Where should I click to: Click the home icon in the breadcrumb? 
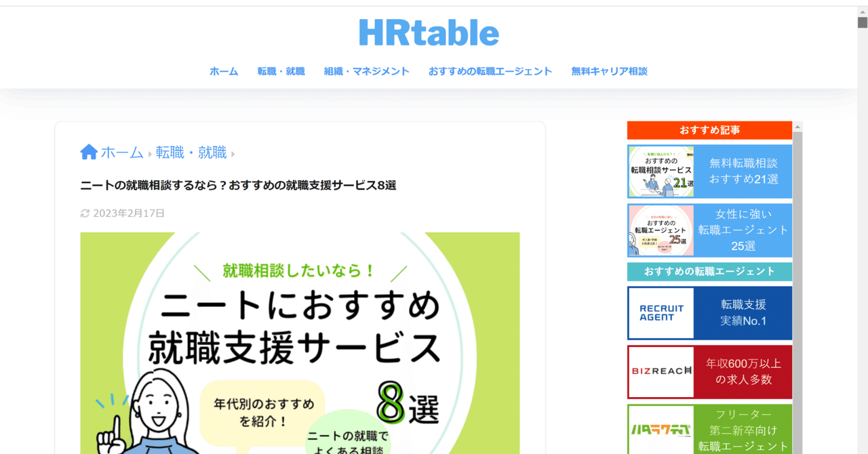88,151
